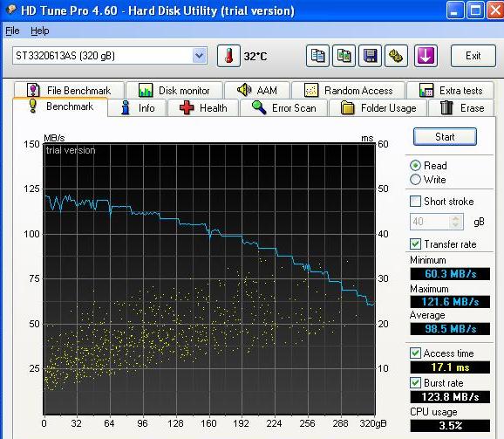Screen dimensions: 504x439
Task: Click the copy screenshot toolbar icon
Action: pyautogui.click(x=344, y=56)
